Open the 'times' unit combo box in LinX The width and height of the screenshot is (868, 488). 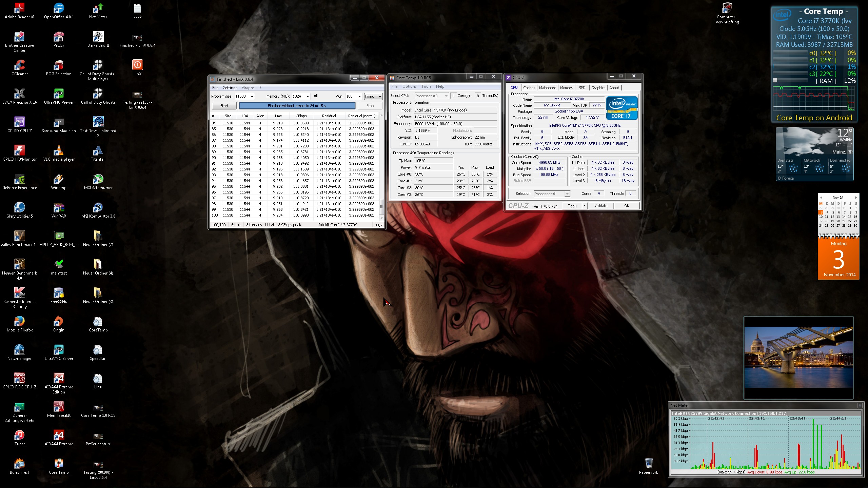pyautogui.click(x=373, y=97)
